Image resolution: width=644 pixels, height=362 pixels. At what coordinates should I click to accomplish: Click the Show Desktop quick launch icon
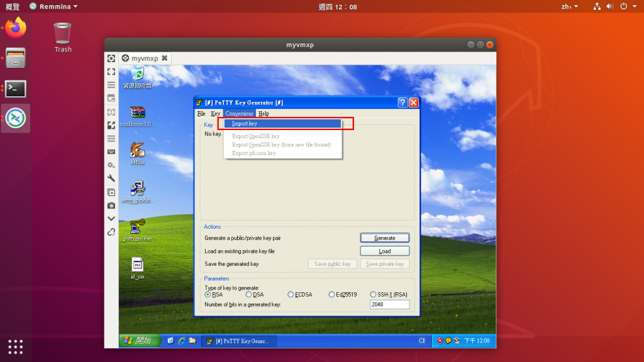click(x=171, y=341)
